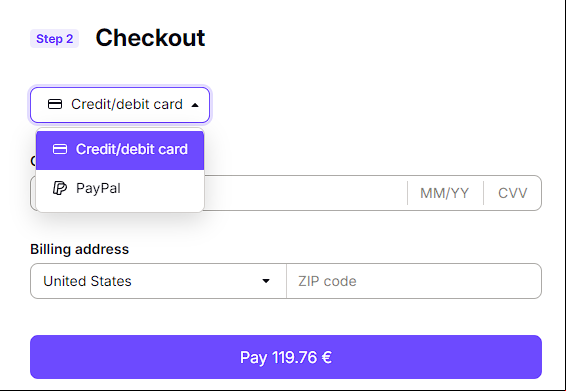The height and width of the screenshot is (391, 566).
Task: Focus the MM/YY expiry field
Action: point(445,193)
